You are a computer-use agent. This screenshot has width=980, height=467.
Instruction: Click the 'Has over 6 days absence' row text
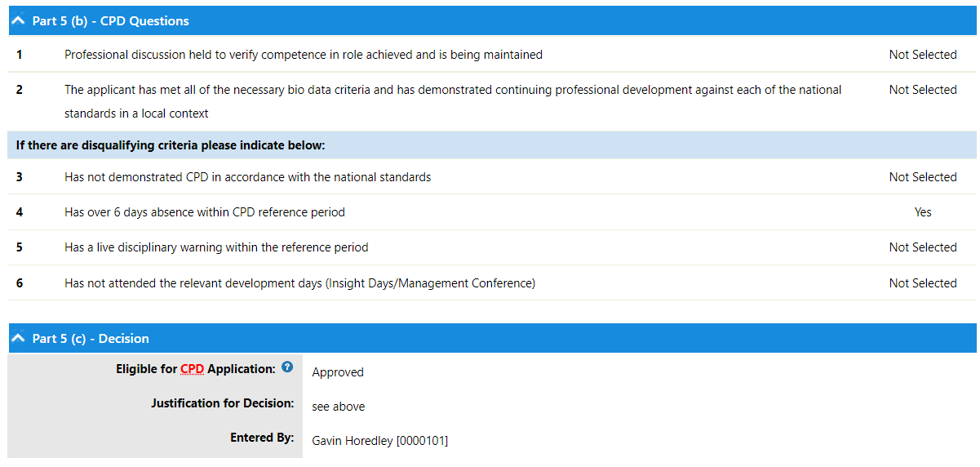click(205, 212)
